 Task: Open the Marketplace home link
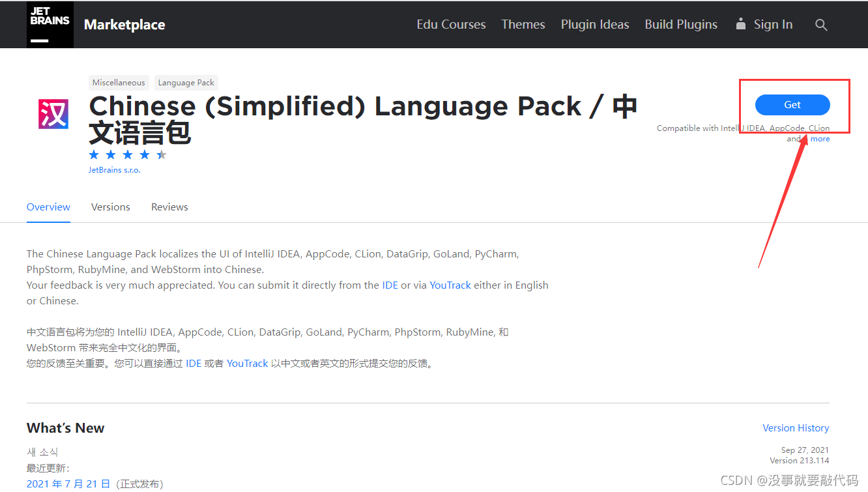coord(124,25)
